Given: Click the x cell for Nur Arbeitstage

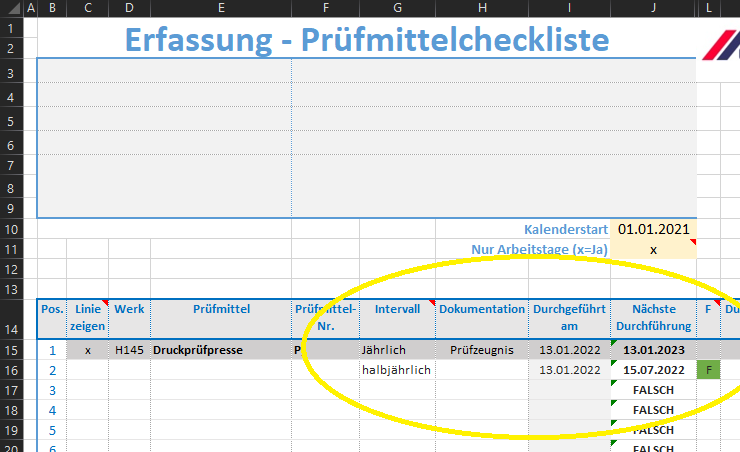Looking at the screenshot, I should 653,249.
